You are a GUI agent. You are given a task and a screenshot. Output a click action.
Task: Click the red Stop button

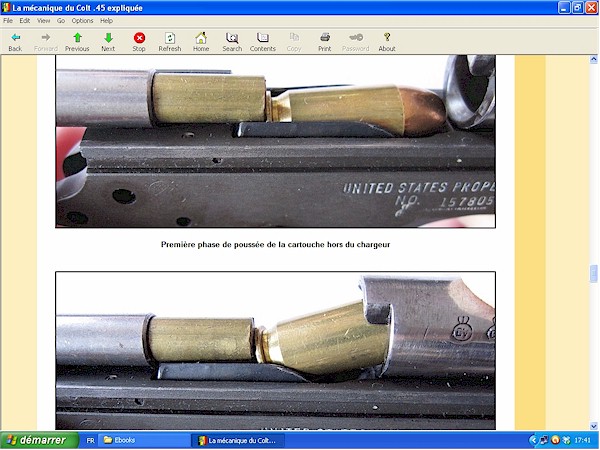pyautogui.click(x=139, y=41)
